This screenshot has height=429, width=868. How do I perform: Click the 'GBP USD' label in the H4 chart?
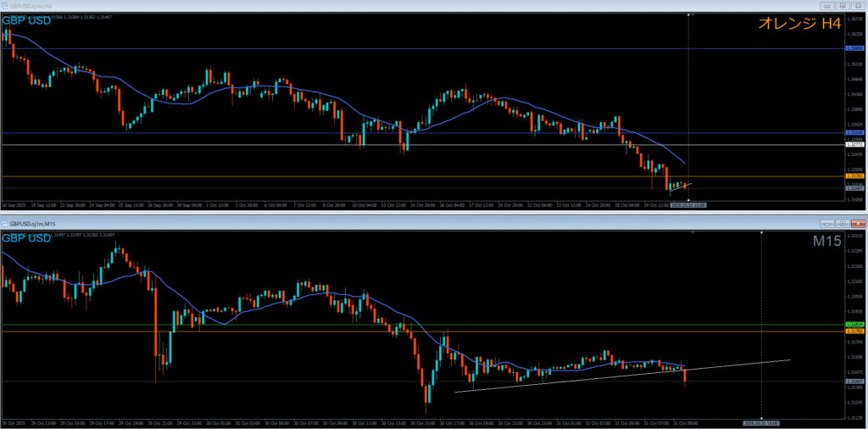tap(26, 20)
